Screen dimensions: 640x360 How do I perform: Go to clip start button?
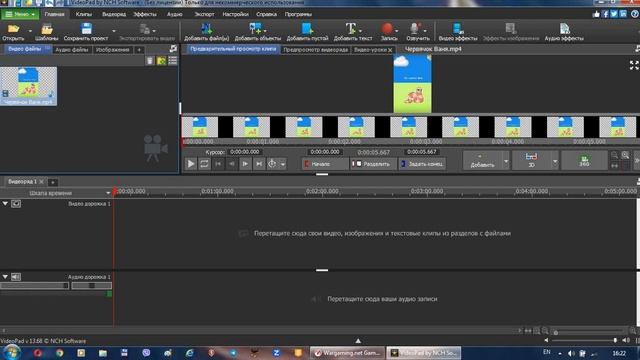click(218, 164)
